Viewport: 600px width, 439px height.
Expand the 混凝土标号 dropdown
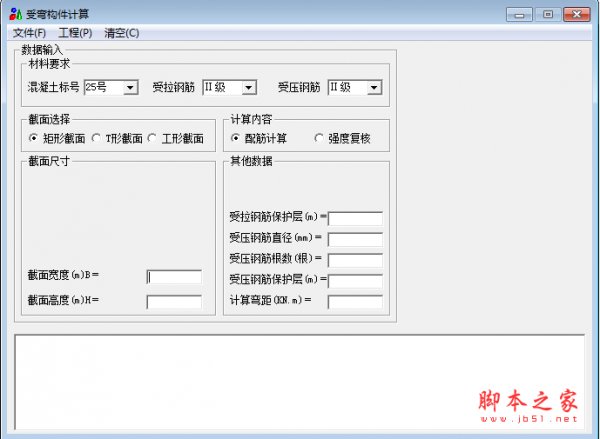coord(130,88)
